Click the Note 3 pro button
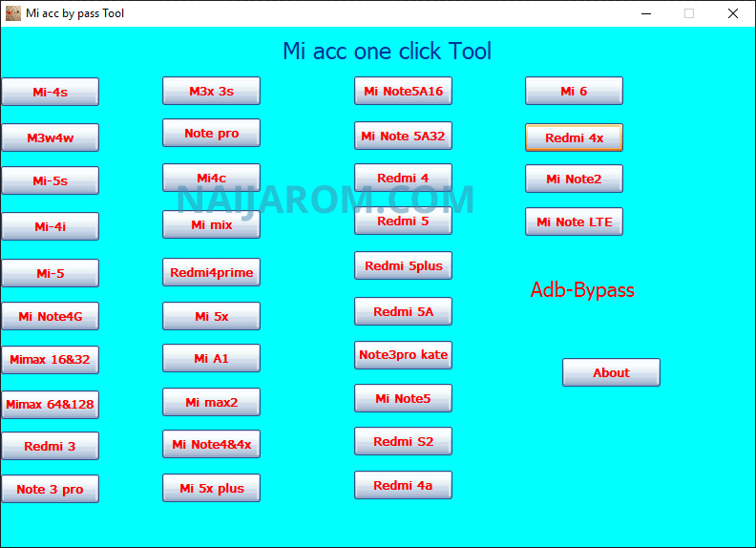Screen dimensions: 756x548 coord(51,489)
